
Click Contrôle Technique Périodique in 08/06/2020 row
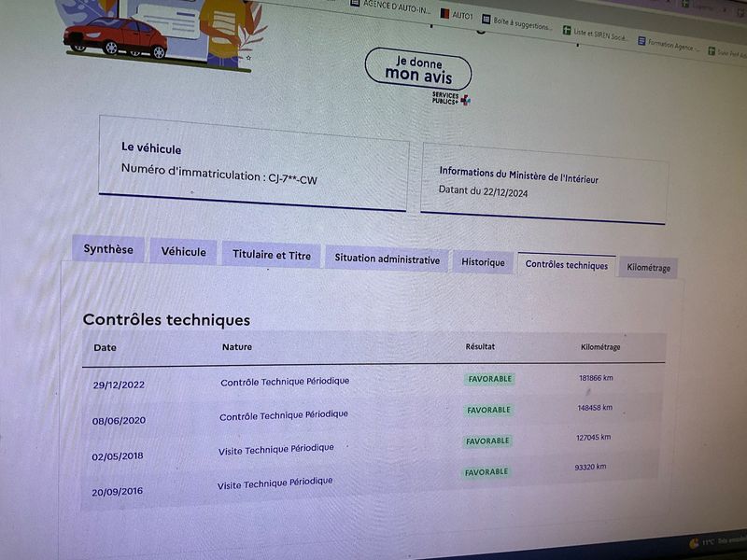pyautogui.click(x=284, y=415)
